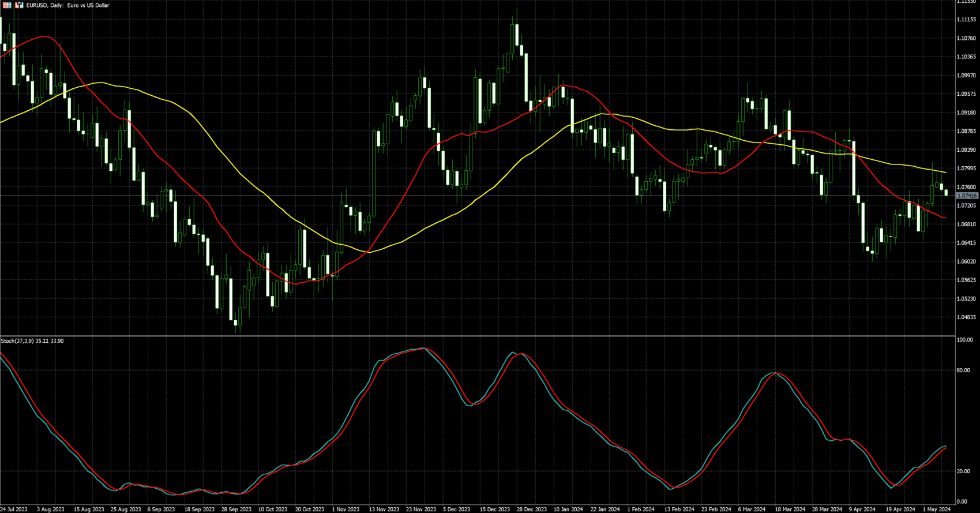980x513 pixels.
Task: Click the 24 Jul 2023 date label
Action: 14,509
